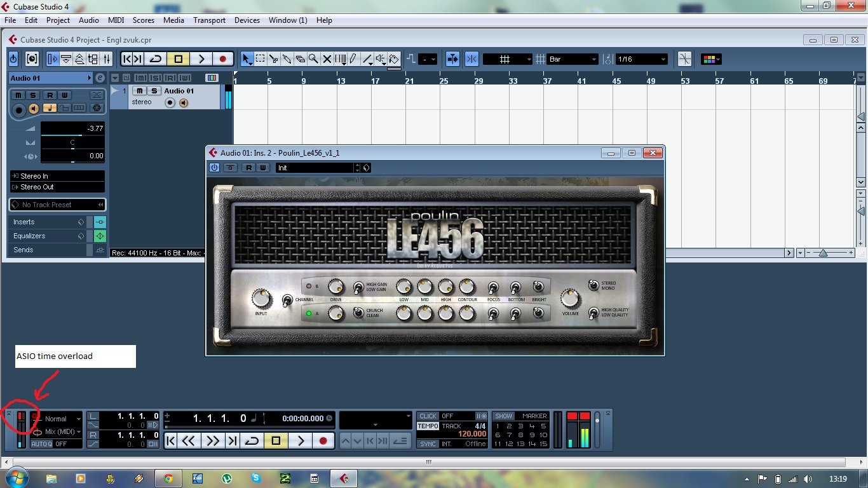The image size is (868, 488).
Task: Select the Zoom magnifier tool in toolbar
Action: coord(313,59)
